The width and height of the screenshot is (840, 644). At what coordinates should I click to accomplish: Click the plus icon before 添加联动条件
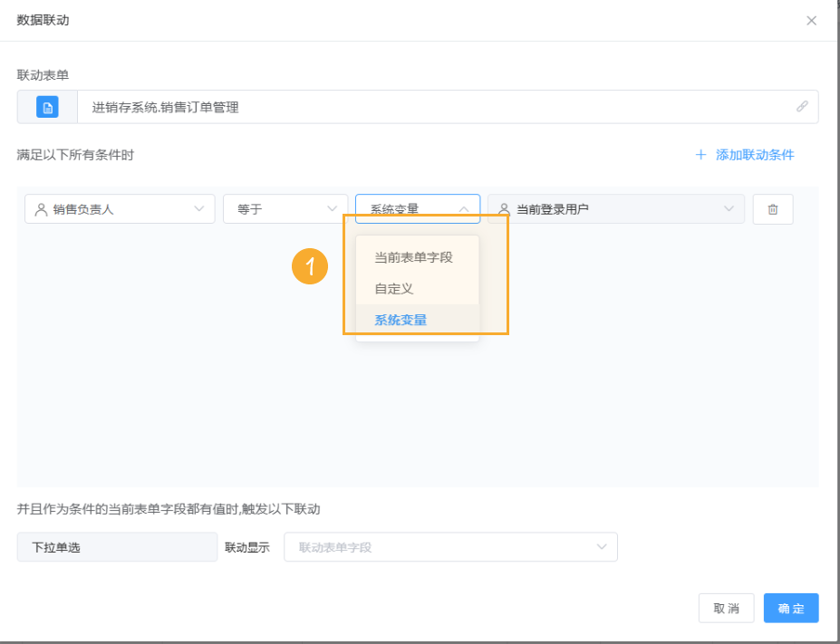(x=700, y=155)
